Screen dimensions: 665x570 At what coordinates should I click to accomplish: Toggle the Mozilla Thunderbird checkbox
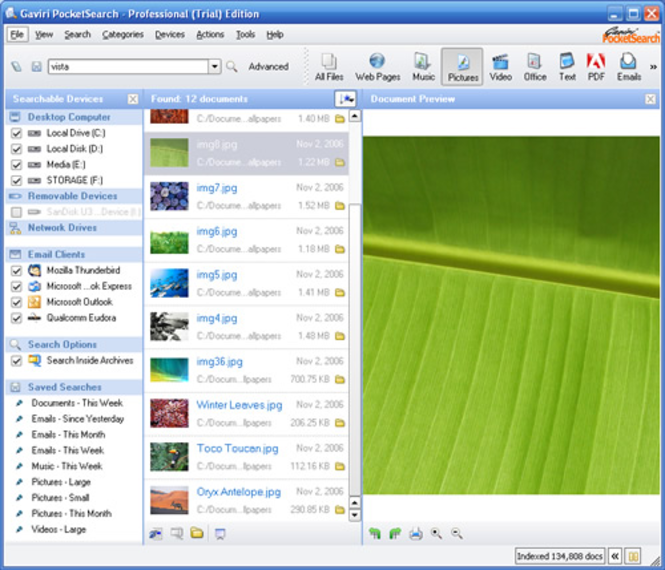point(16,271)
